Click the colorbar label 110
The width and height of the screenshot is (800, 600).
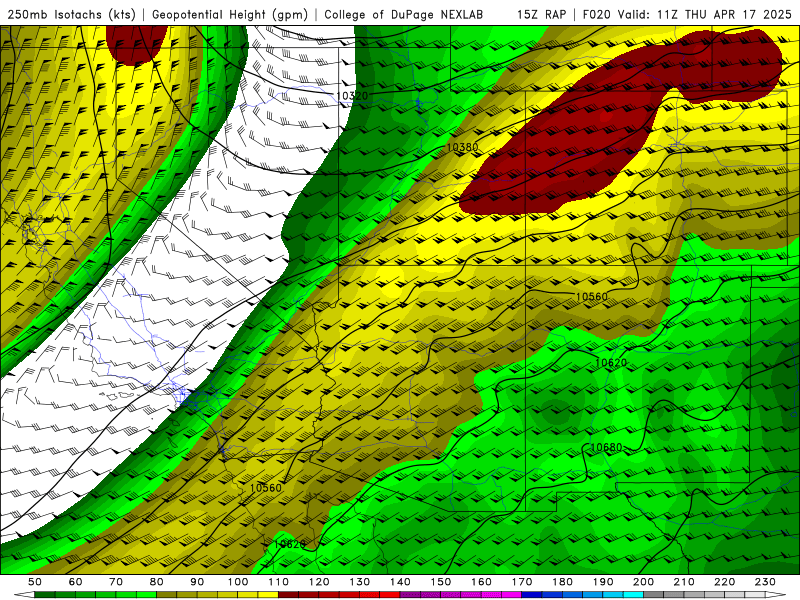click(x=278, y=582)
